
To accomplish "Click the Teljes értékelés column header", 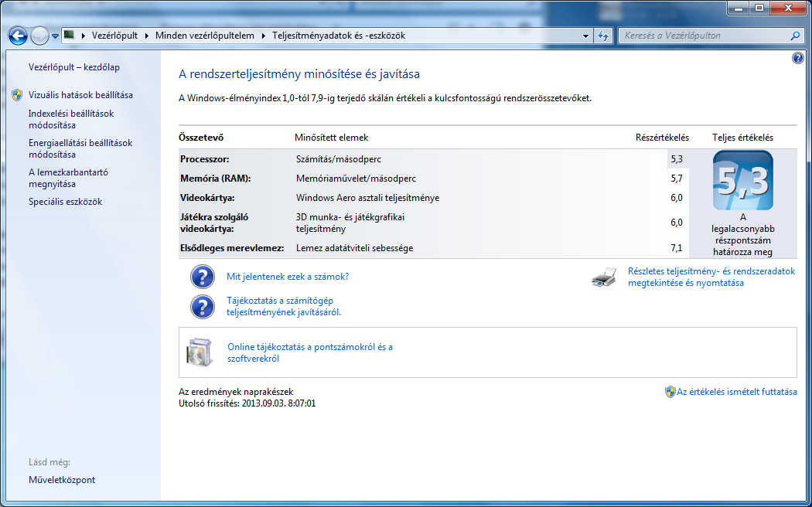I will coord(742,138).
